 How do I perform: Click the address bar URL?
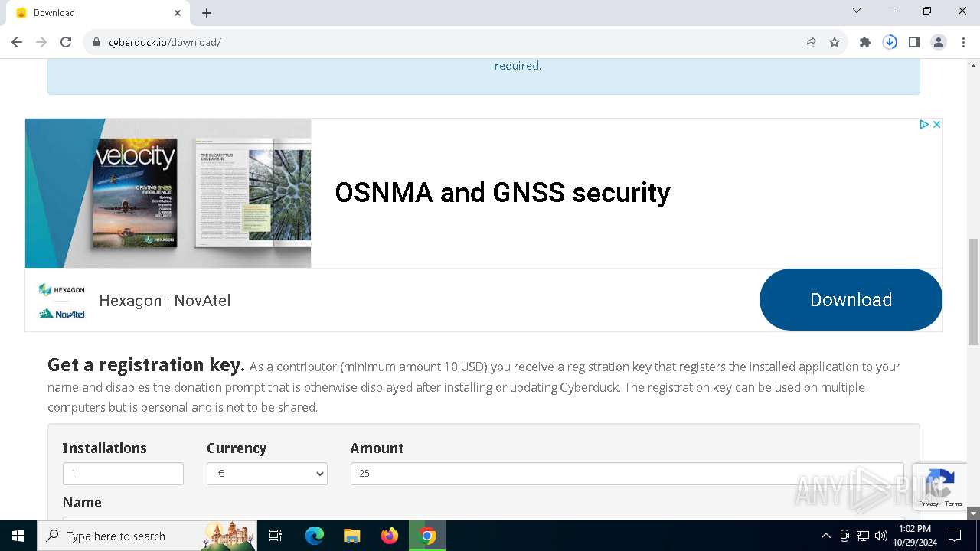165,42
